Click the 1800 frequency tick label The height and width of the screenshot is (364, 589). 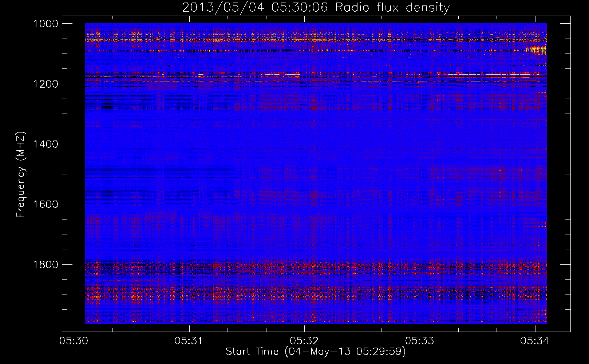(46, 264)
